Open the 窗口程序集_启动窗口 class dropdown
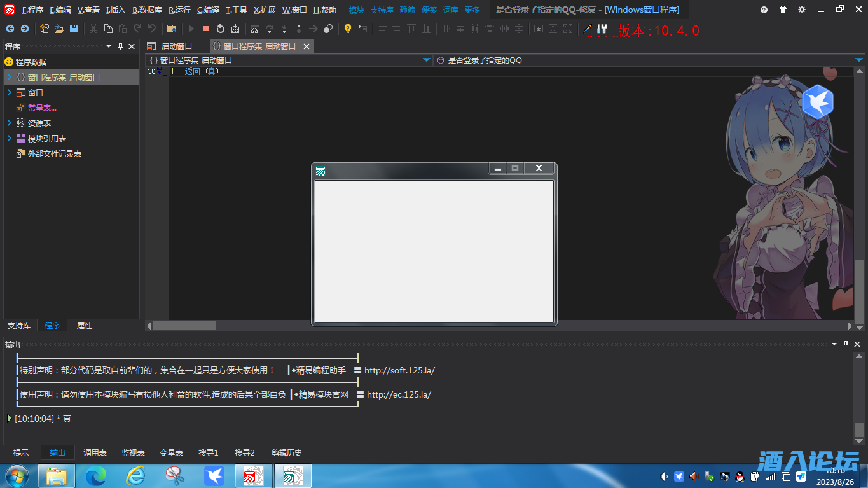The width and height of the screenshot is (868, 488). pyautogui.click(x=427, y=60)
